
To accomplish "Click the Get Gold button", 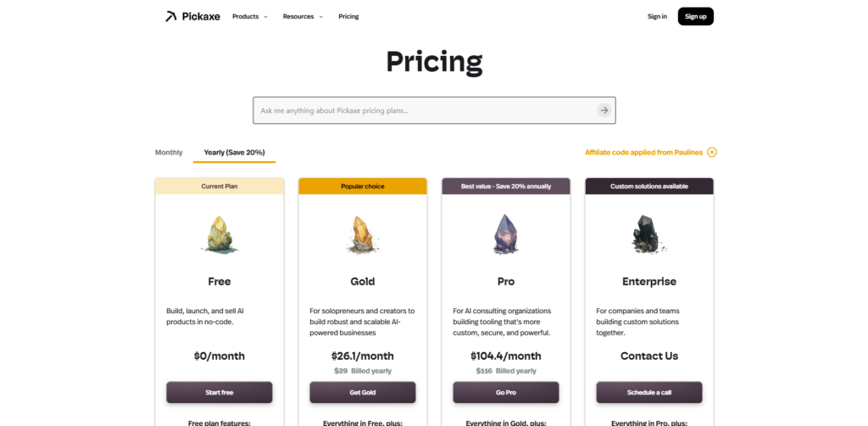I will 363,392.
